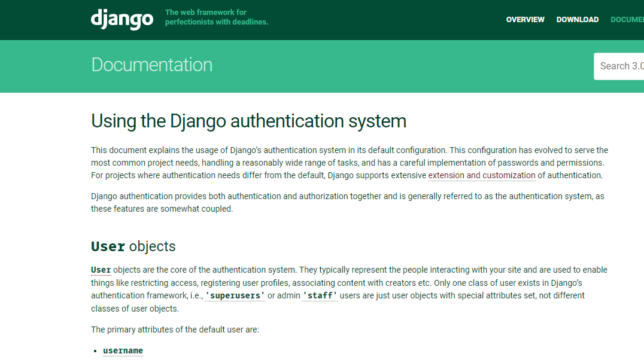Open the OVERVIEW menu item
The image size is (644, 360).
[525, 19]
